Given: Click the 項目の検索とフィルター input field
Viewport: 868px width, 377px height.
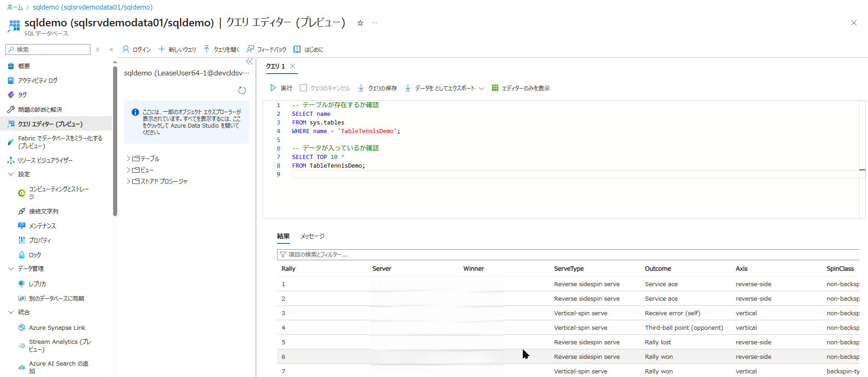Looking at the screenshot, I should 568,254.
